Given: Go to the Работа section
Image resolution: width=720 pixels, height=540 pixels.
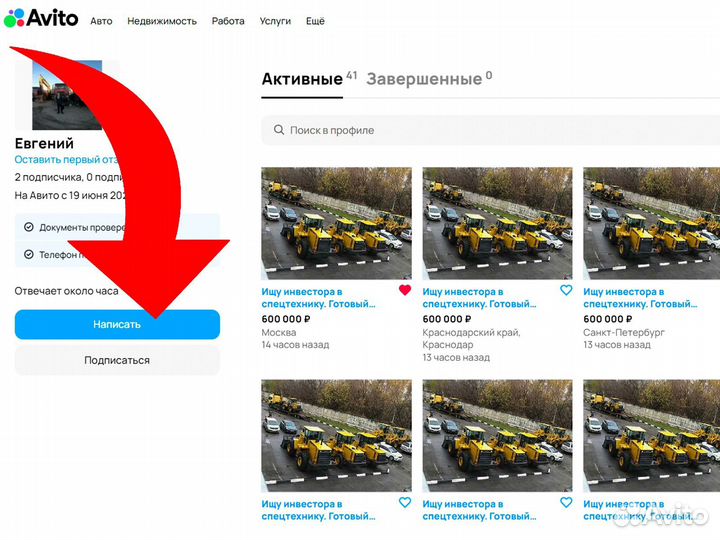Looking at the screenshot, I should 228,21.
